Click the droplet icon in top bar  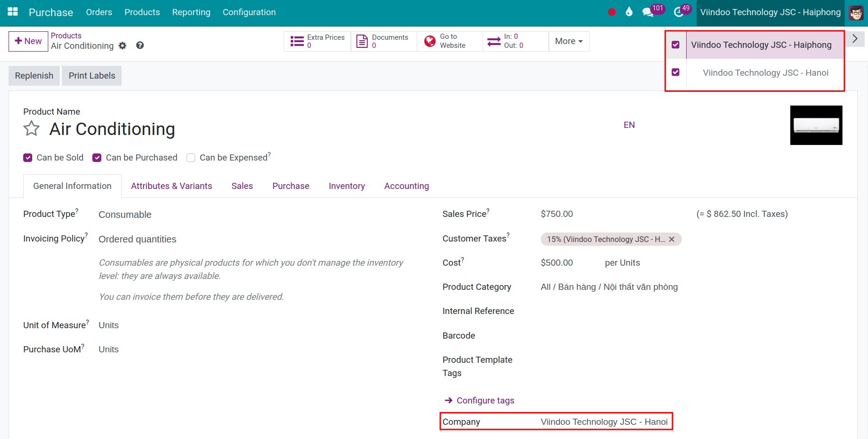[629, 12]
